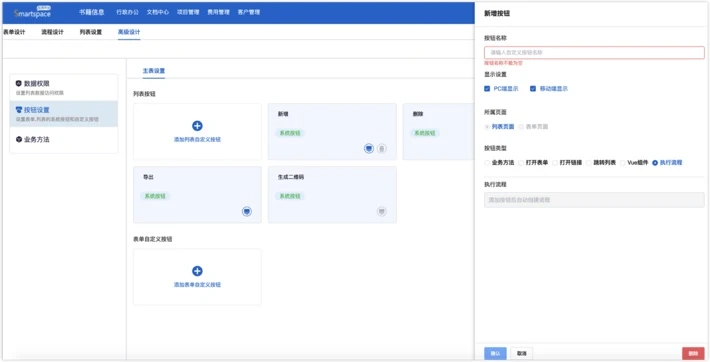Switch to the 列表设置 tab
The image size is (710, 362).
[x=91, y=32]
